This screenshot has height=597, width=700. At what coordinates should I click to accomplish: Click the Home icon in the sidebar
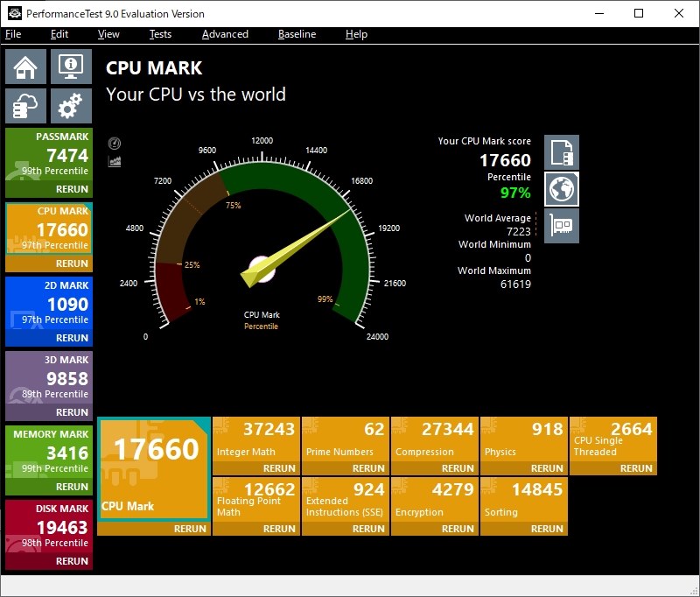[25, 66]
